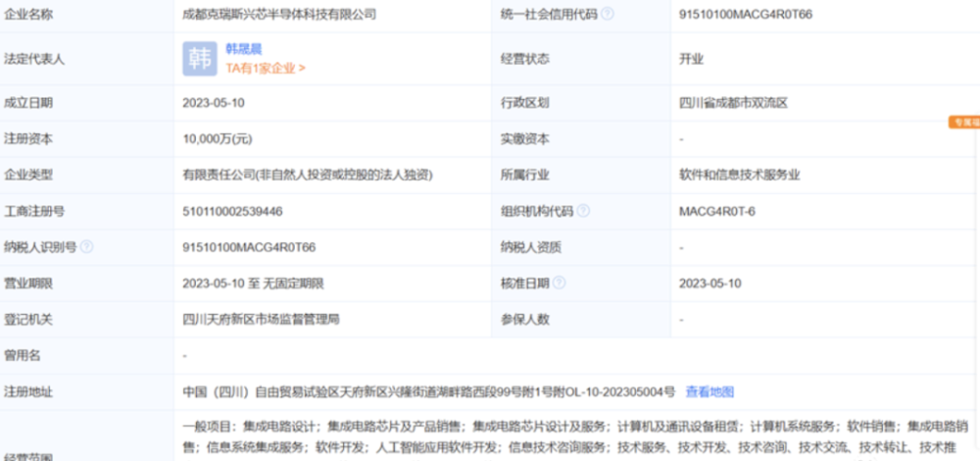Click the help icon beside 组织机构代码

click(x=582, y=211)
